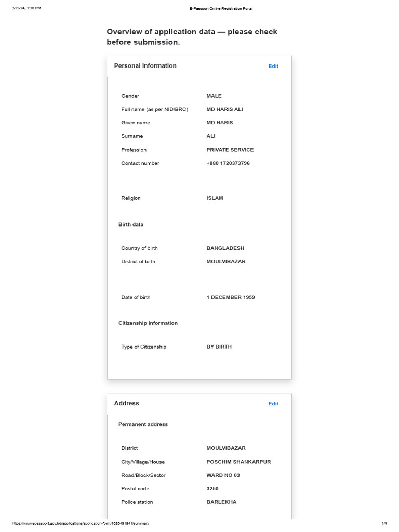Click Edit link in Personal Information section
Image resolution: width=399 pixels, height=532 pixels.
[x=273, y=66]
